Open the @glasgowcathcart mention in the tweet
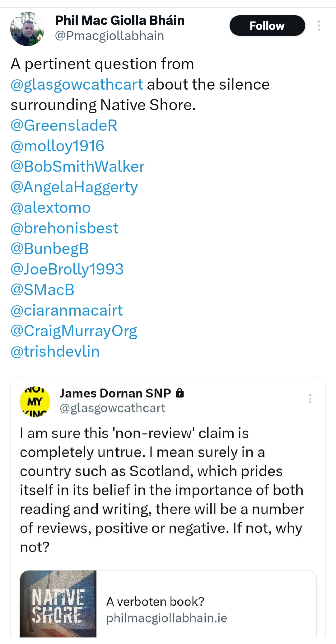 [x=77, y=84]
